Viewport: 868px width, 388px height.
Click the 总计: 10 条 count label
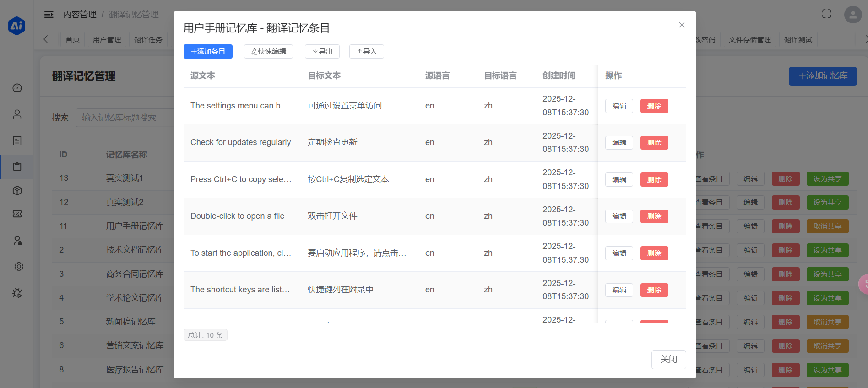coord(206,335)
